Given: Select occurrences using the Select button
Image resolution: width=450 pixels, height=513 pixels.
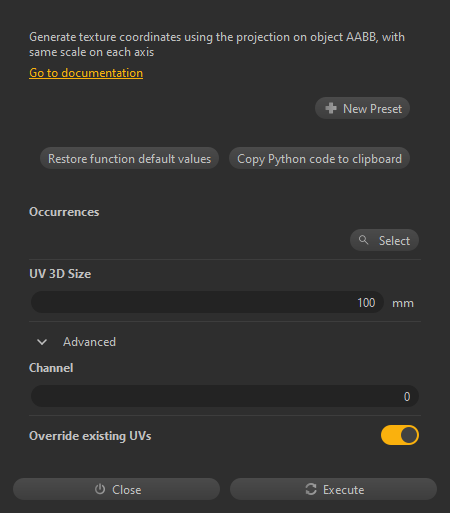Looking at the screenshot, I should click(384, 240).
